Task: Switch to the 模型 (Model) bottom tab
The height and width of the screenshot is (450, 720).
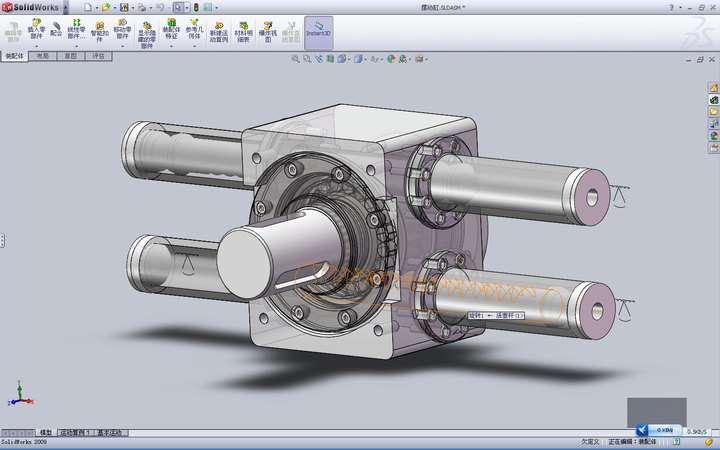Action: (45, 433)
